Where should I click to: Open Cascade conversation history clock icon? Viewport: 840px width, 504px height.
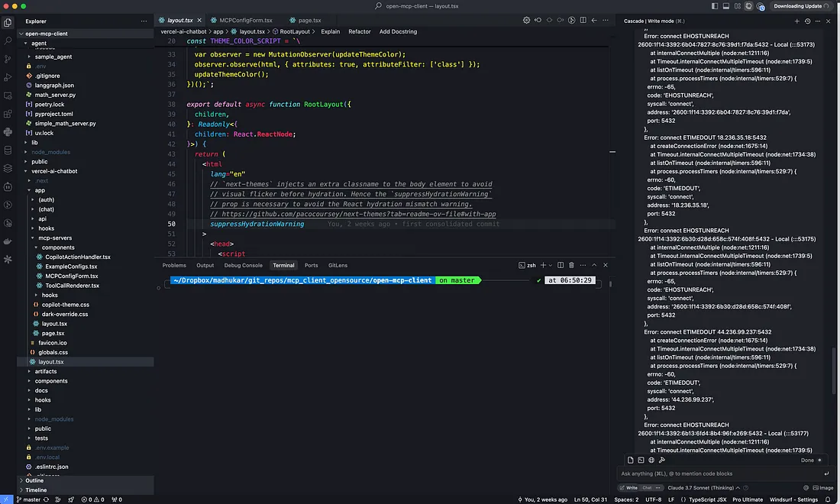809,21
